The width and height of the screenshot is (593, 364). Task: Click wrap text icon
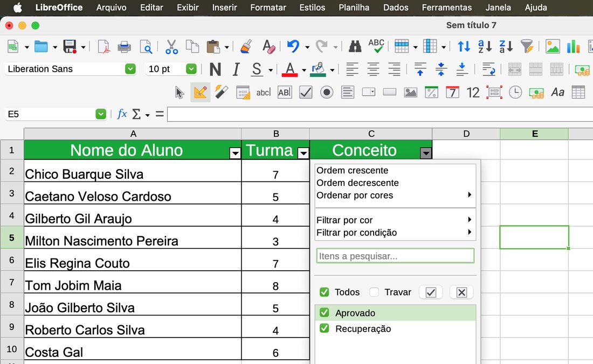pyautogui.click(x=488, y=69)
